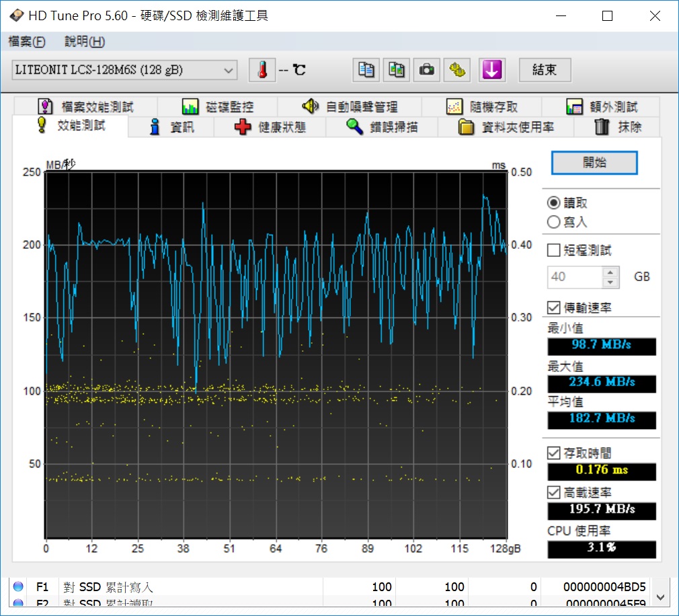Switch to the 健康狀態 tab
This screenshot has width=679, height=616.
click(x=270, y=127)
